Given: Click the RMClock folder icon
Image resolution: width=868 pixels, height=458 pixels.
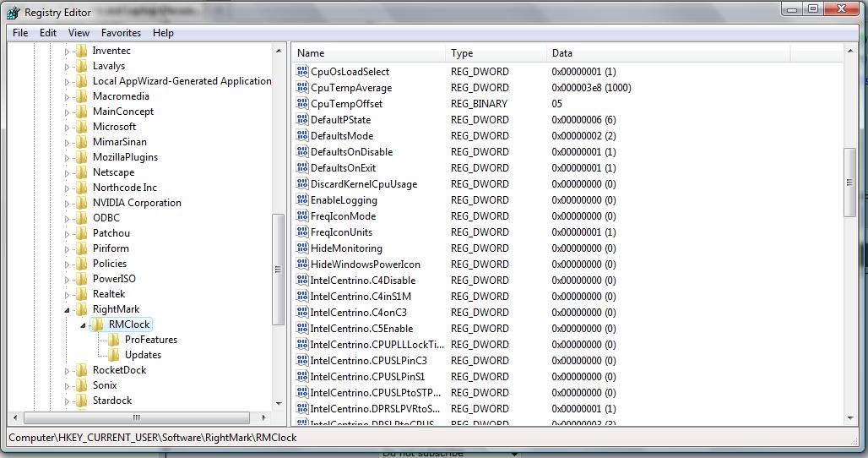Looking at the screenshot, I should pyautogui.click(x=97, y=324).
